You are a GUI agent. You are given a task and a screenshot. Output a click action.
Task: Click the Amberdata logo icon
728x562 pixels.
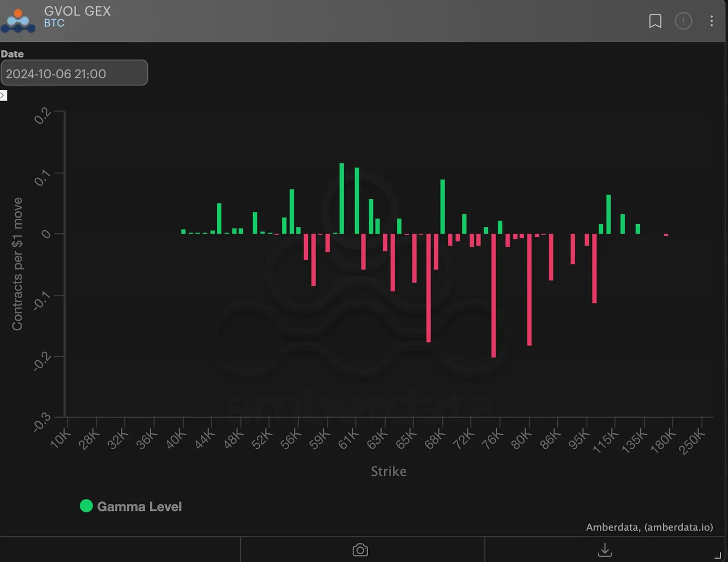pos(17,20)
